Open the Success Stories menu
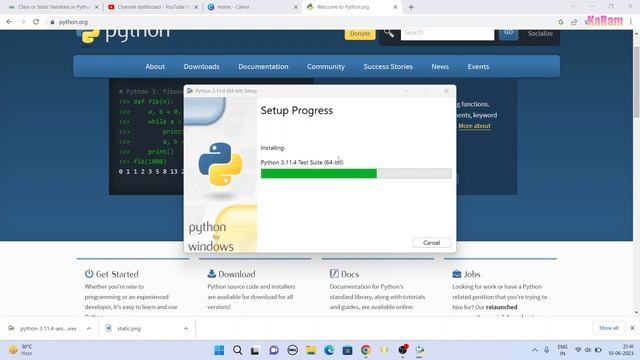This screenshot has width=640, height=360. pyautogui.click(x=388, y=67)
